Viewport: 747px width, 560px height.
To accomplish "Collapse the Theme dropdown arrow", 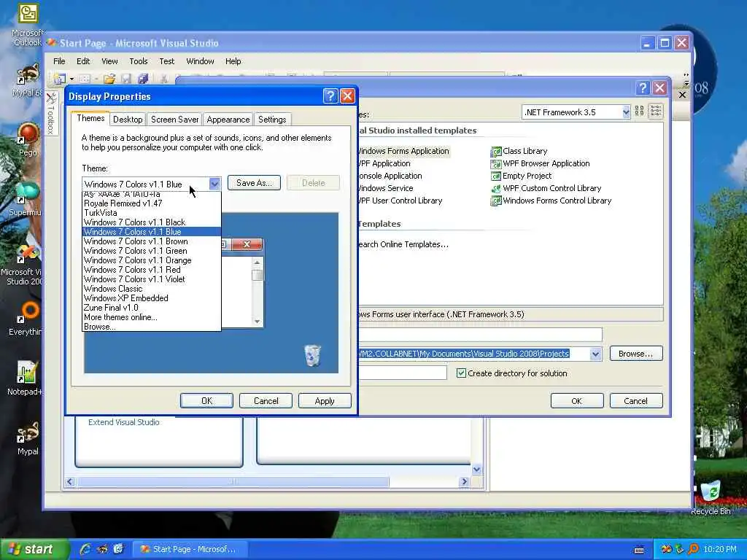I will [x=214, y=184].
